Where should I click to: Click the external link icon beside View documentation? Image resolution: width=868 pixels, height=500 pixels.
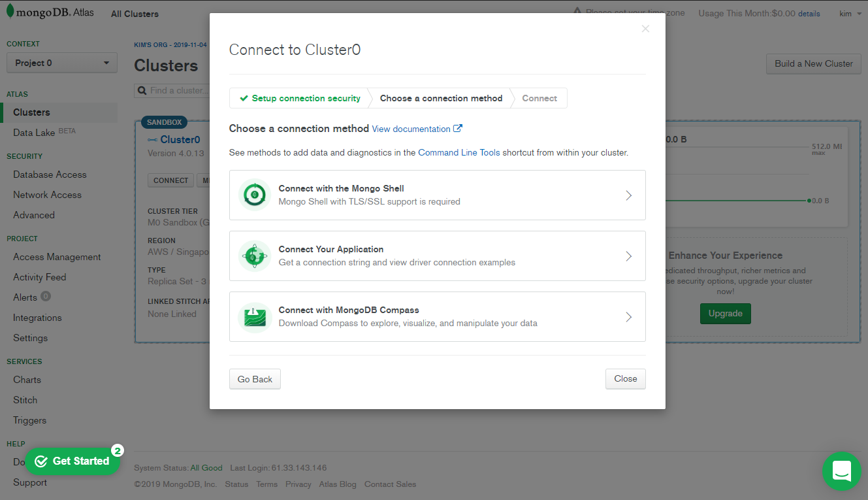click(x=458, y=129)
